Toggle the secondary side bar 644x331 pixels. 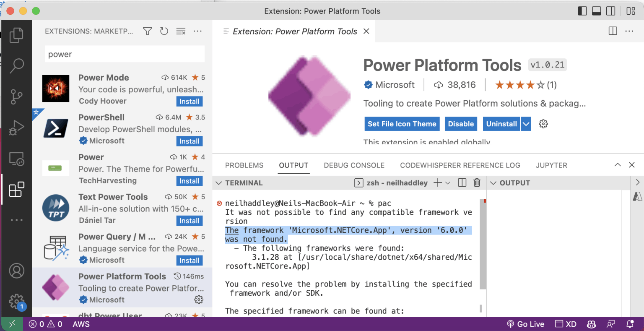coord(611,11)
